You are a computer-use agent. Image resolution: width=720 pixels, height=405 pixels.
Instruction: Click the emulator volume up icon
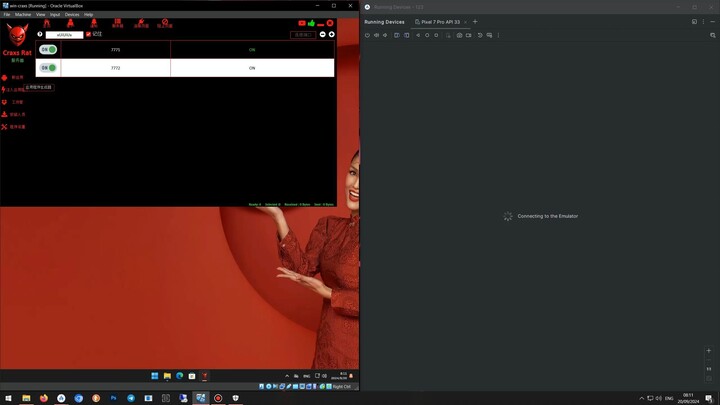point(377,35)
